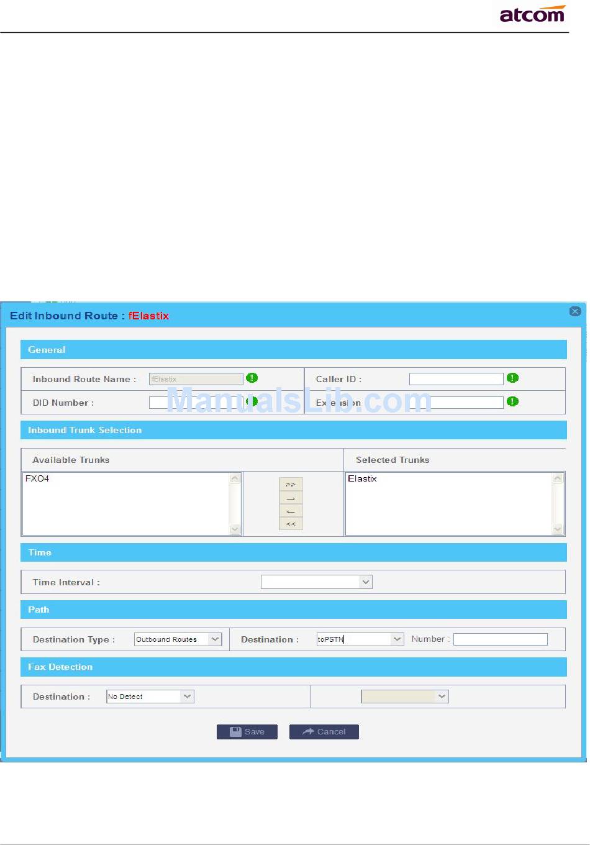Image resolution: width=590 pixels, height=868 pixels.
Task: Click the Inbound Trunk Selection section header
Action: 294,430
